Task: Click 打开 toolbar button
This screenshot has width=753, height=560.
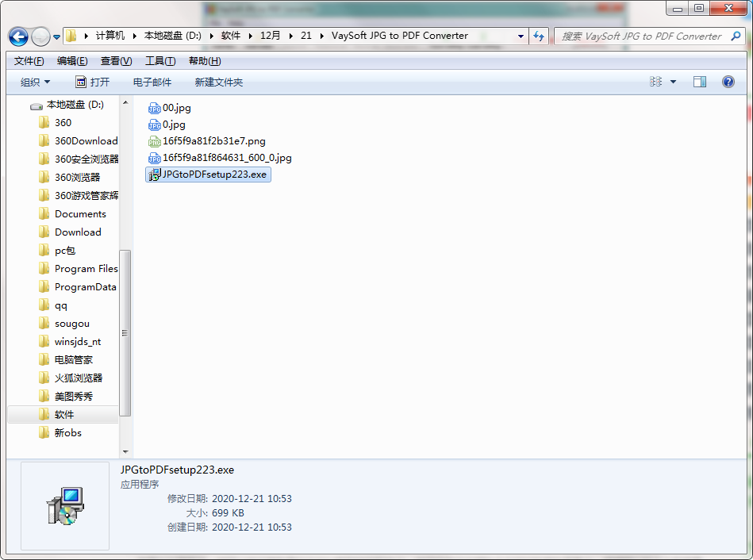Action: point(93,82)
